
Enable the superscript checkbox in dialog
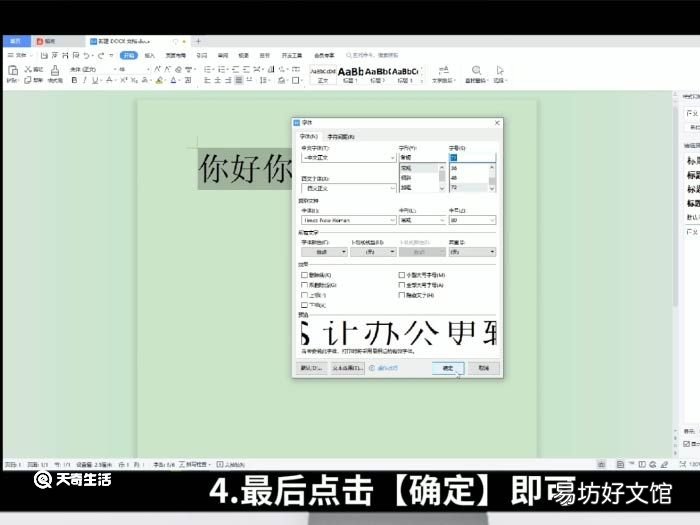(x=304, y=295)
